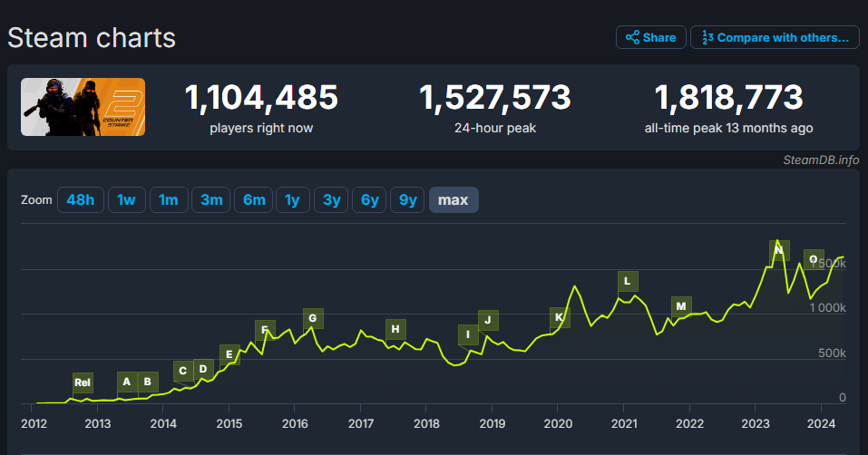
Task: Set zoom to 1y
Action: pos(292,199)
